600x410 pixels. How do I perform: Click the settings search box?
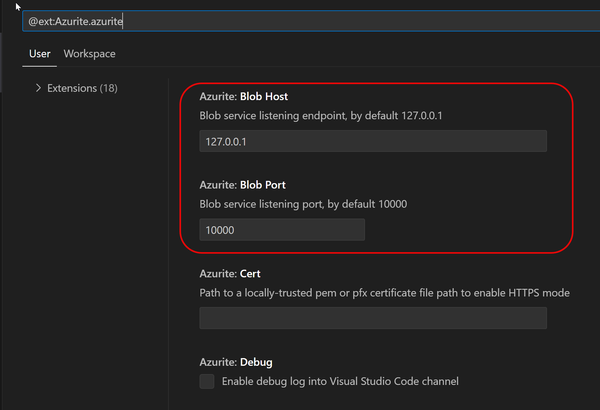click(x=300, y=20)
